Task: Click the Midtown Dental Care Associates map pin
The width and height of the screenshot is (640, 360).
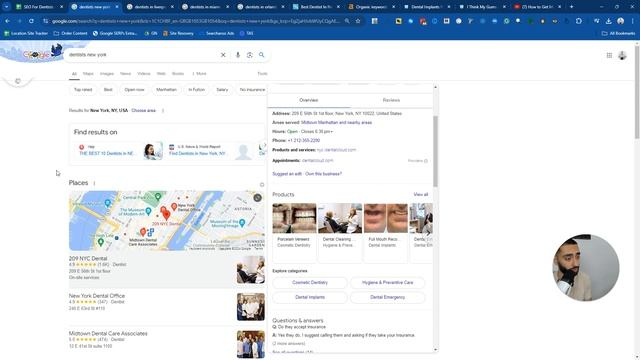Action: 143,232
